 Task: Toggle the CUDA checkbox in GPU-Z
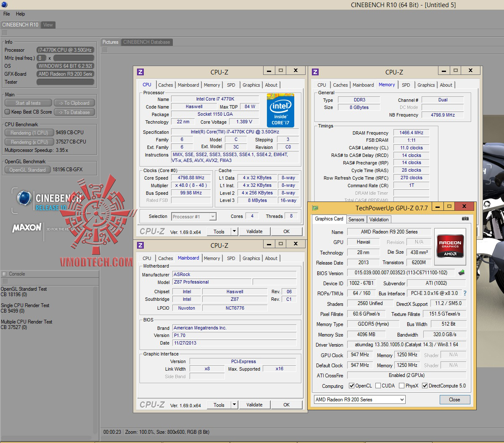[378, 386]
